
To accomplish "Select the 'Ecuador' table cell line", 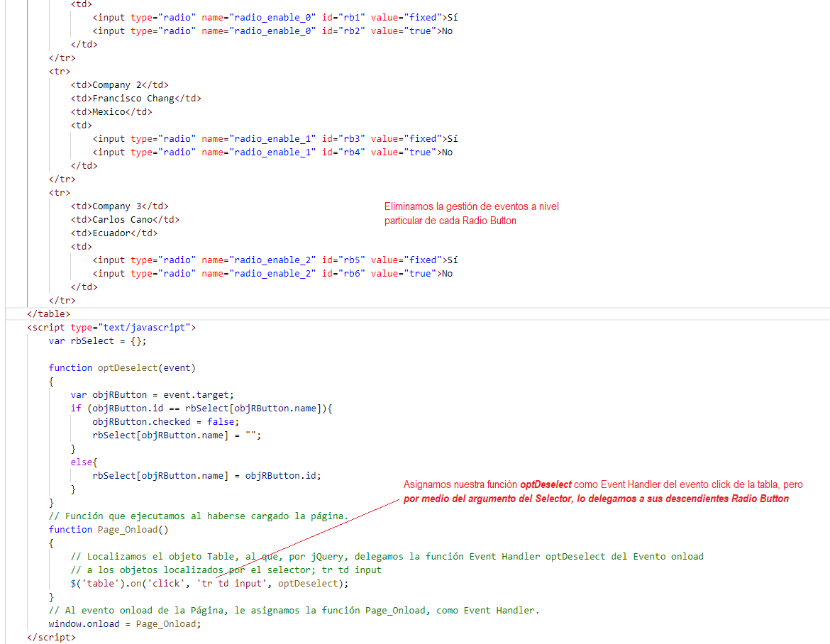I will click(114, 233).
